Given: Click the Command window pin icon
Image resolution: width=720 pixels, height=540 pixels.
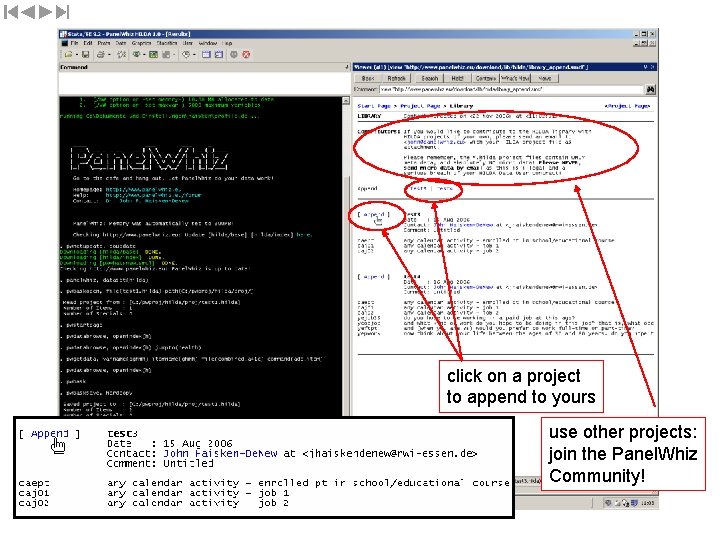Looking at the screenshot, I should (x=347, y=67).
